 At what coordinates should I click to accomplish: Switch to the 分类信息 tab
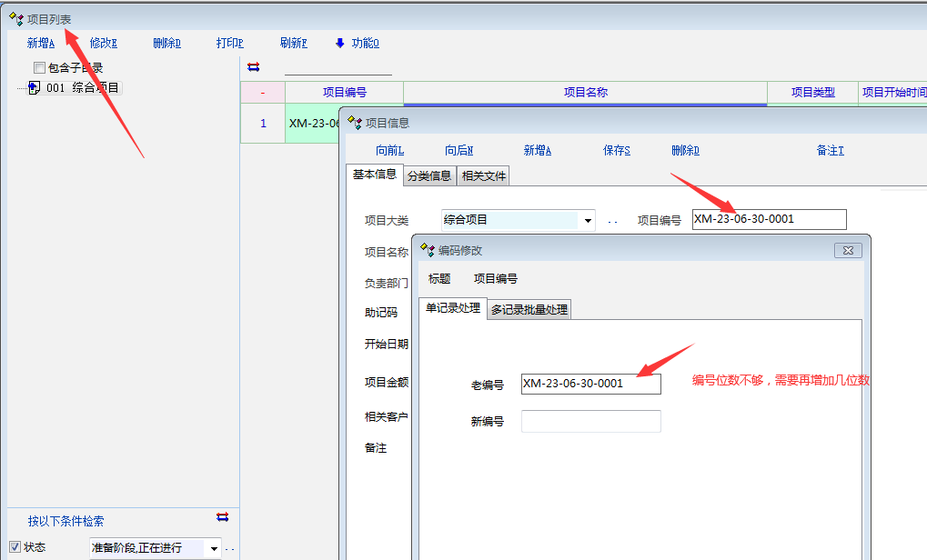click(428, 176)
